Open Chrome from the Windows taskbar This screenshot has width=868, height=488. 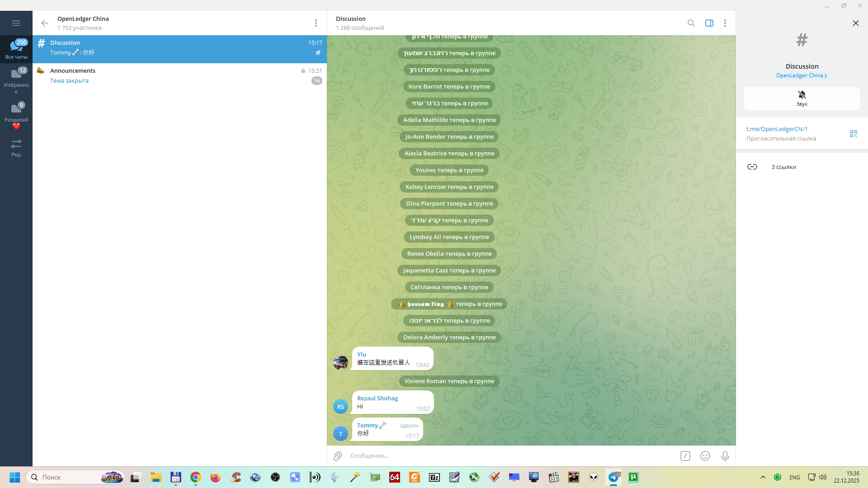(195, 477)
